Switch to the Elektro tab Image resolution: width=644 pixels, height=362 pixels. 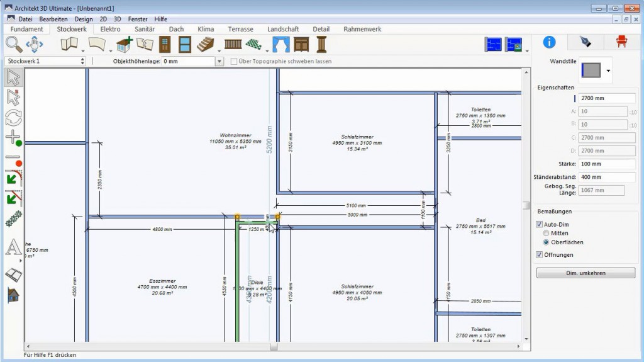(111, 29)
